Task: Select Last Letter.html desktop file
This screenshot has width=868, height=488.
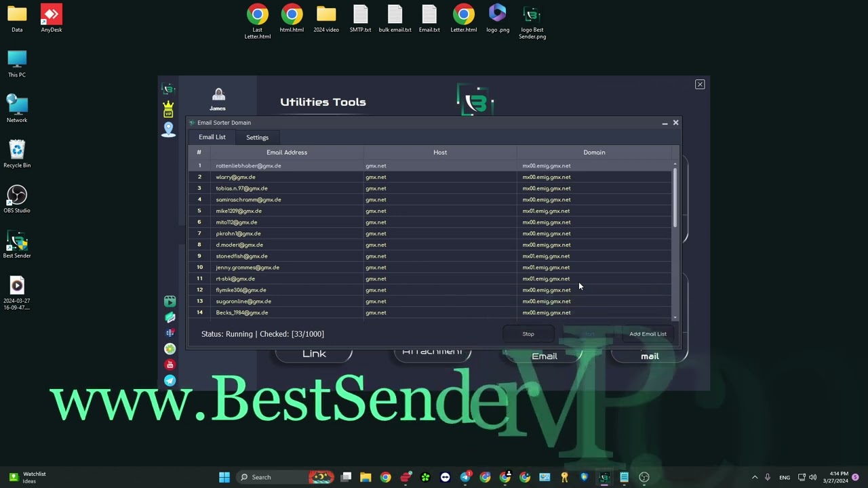Action: pyautogui.click(x=257, y=22)
